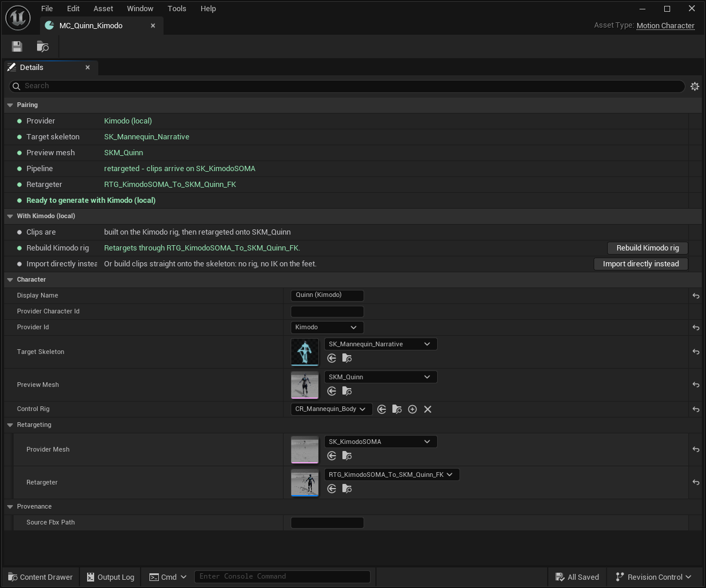Open the Output Log
Image resolution: width=706 pixels, height=588 pixels.
point(110,577)
